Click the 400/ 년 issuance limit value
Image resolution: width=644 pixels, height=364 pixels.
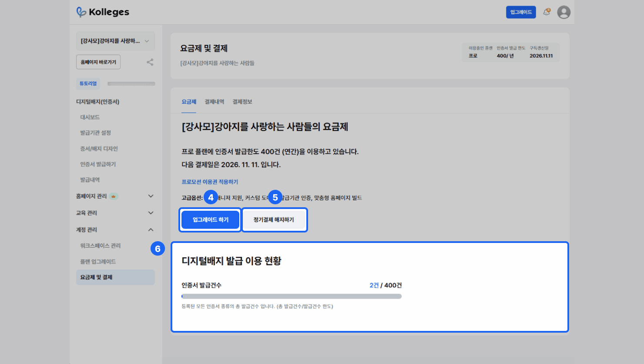tap(505, 56)
